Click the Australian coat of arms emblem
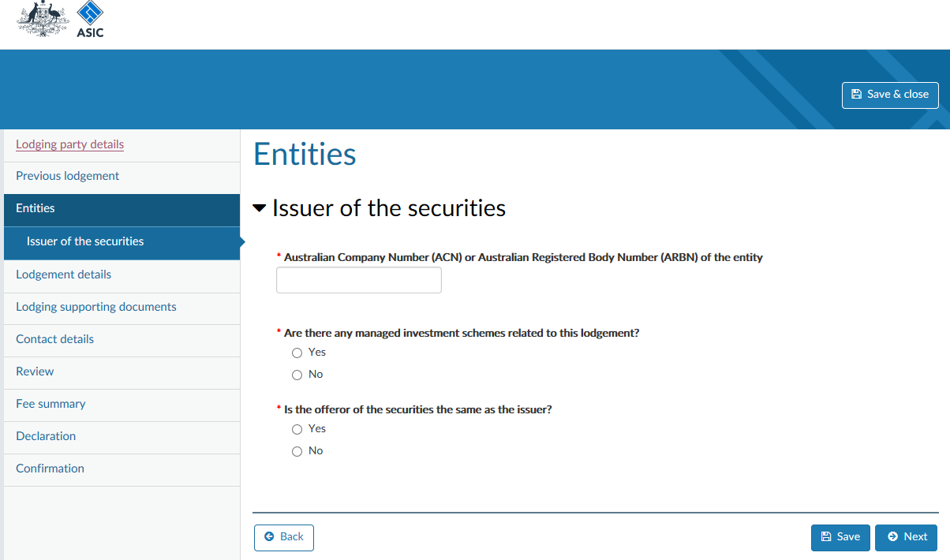Image resolution: width=950 pixels, height=560 pixels. [43, 19]
